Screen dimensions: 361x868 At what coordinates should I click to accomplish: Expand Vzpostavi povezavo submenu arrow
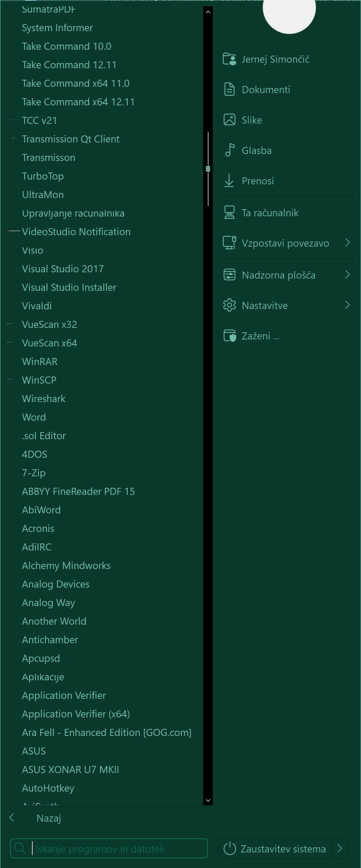(348, 243)
